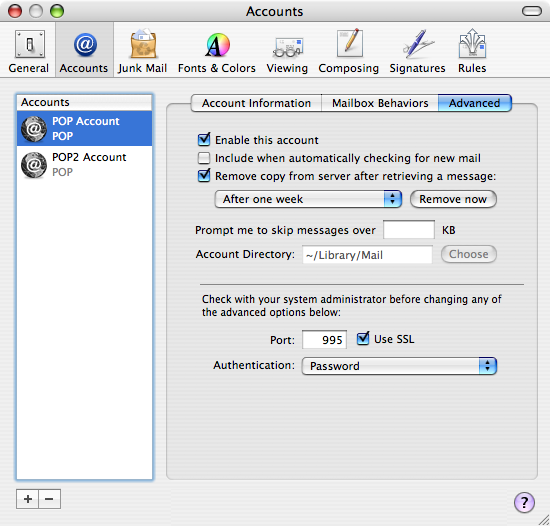Select POP2 Account in accounts list
550x526 pixels.
pyautogui.click(x=84, y=164)
